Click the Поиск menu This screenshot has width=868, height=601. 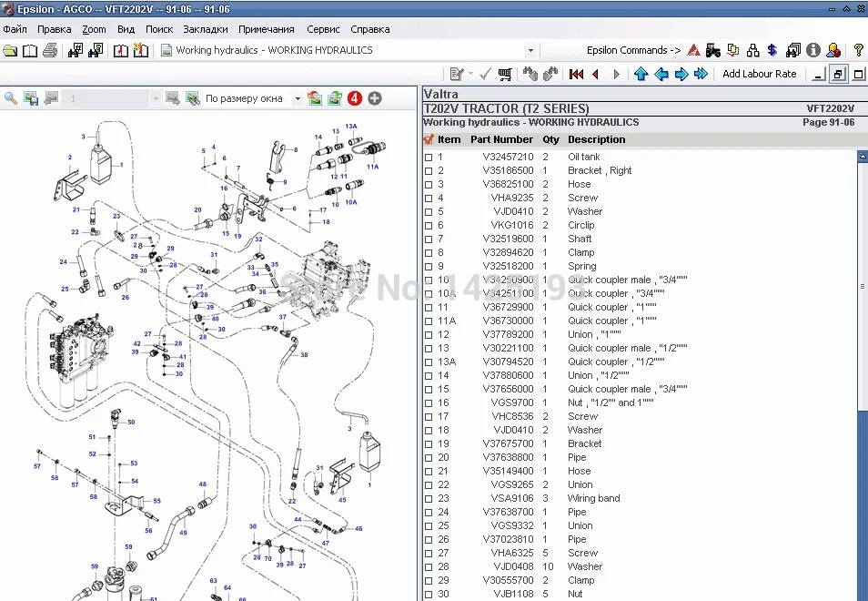point(159,29)
